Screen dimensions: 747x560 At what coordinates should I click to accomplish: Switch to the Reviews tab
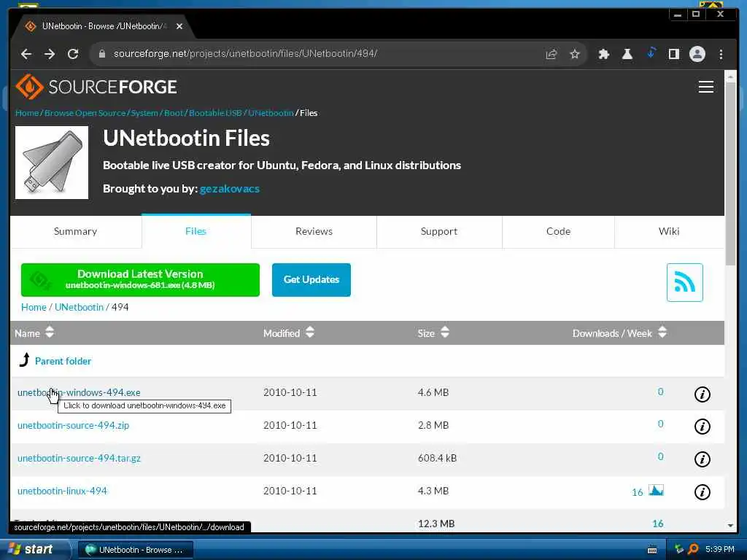[314, 231]
